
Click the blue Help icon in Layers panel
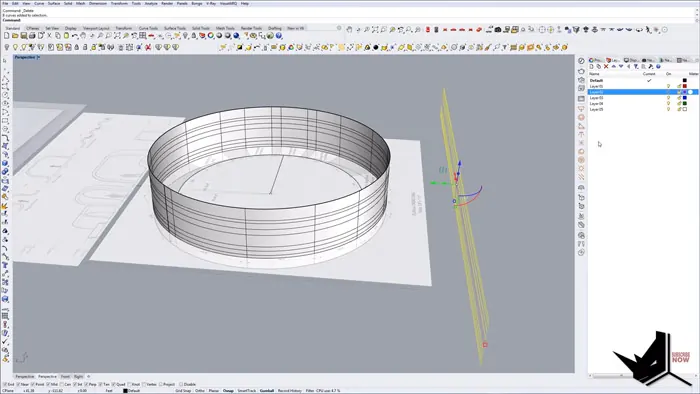click(x=658, y=66)
